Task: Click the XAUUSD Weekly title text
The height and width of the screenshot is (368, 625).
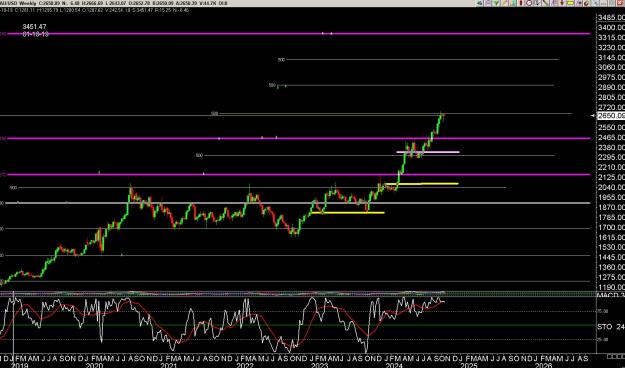Action: click(x=18, y=3)
